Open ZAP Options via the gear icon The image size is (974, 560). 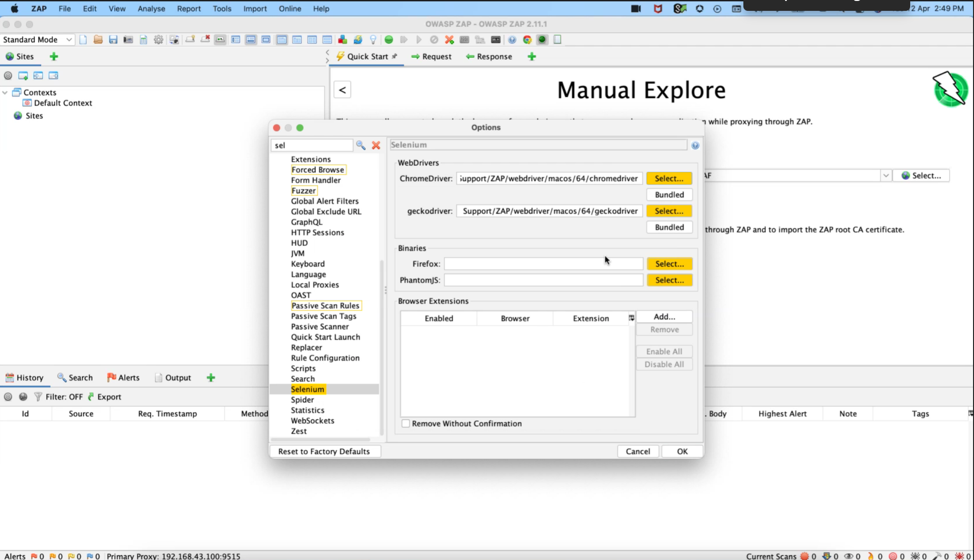[159, 40]
